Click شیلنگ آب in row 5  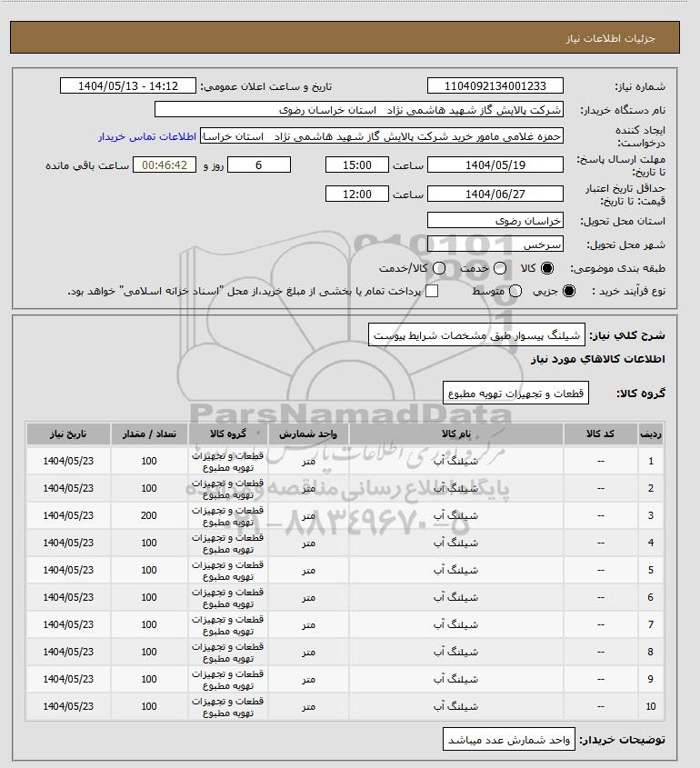[455, 570]
